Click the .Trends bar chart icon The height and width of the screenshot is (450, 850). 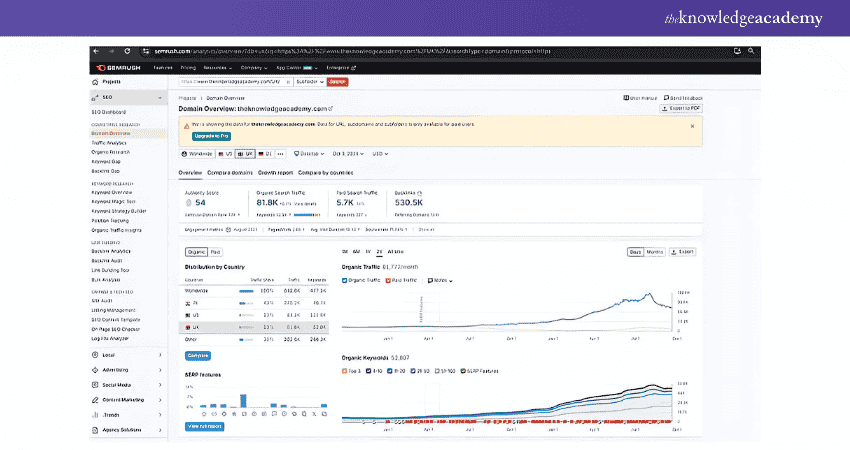tap(95, 414)
